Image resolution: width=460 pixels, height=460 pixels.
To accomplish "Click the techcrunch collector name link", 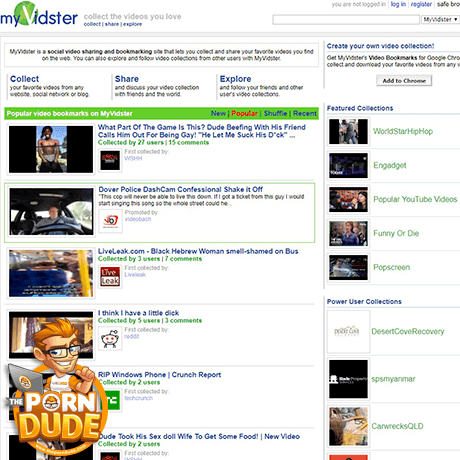I will point(138,398).
